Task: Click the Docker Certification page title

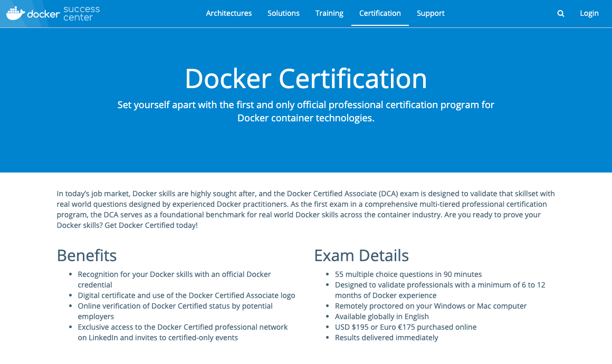Action: [305, 79]
